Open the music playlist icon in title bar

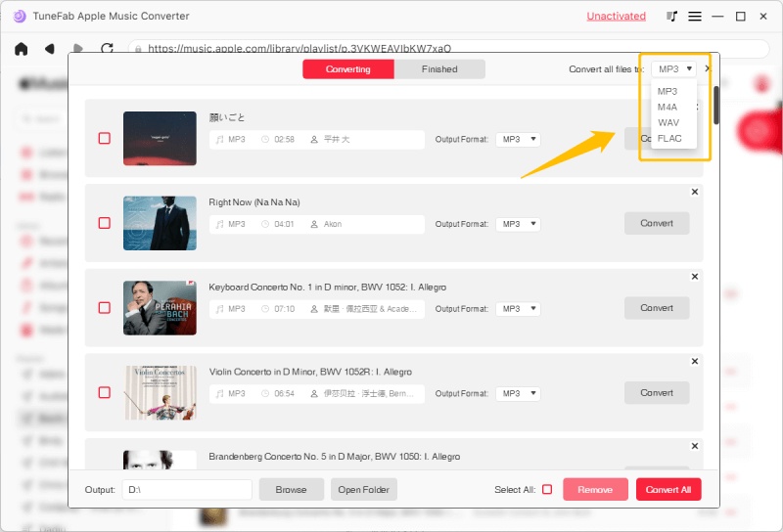(671, 17)
